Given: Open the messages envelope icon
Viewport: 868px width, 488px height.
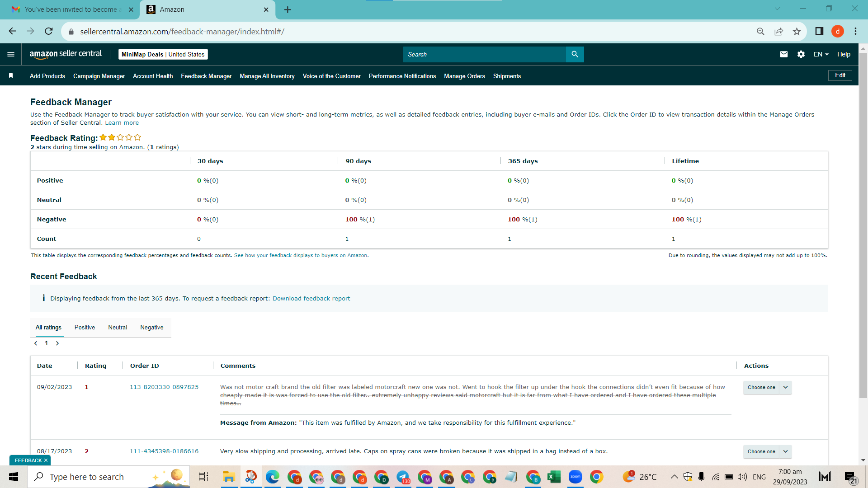Looking at the screenshot, I should [784, 54].
